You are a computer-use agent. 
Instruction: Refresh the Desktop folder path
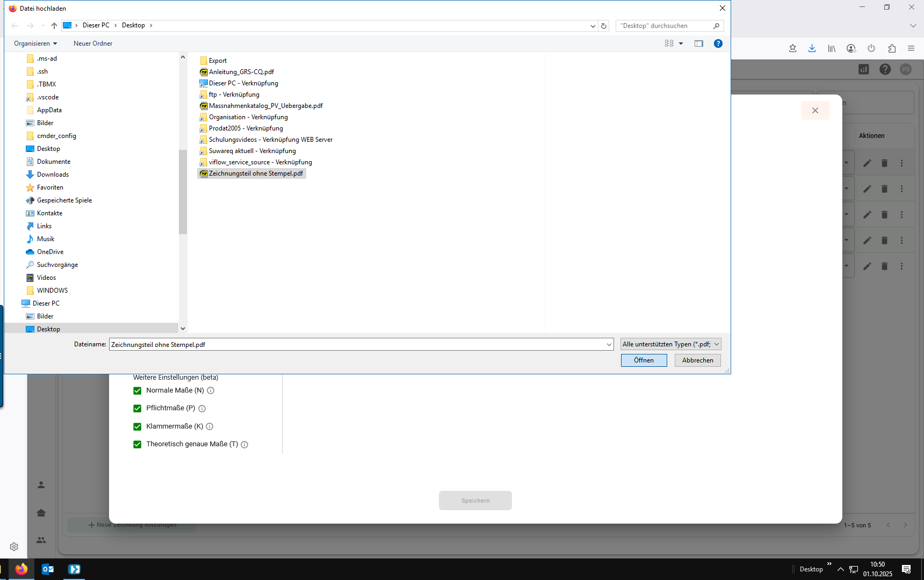pyautogui.click(x=604, y=26)
